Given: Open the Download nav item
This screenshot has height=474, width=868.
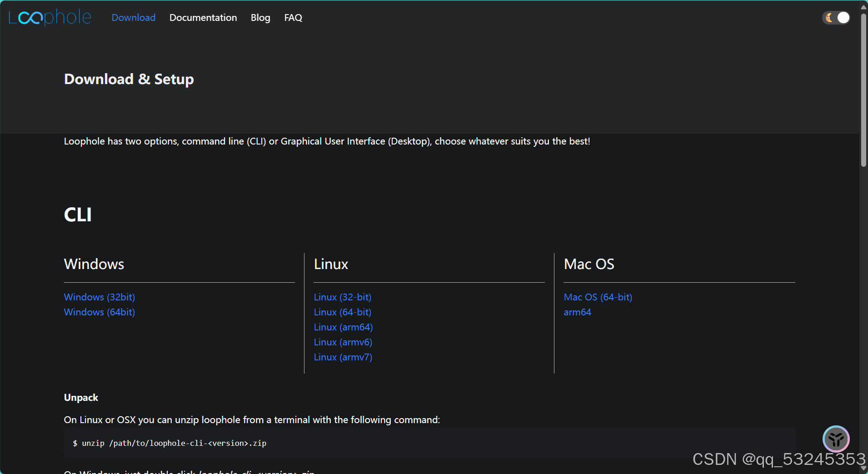Looking at the screenshot, I should [x=134, y=18].
